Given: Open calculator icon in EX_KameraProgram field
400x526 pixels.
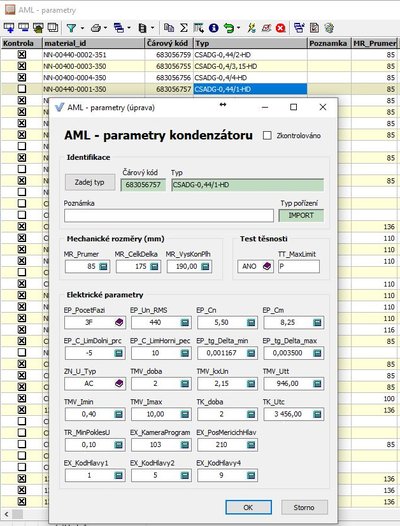Looking at the screenshot, I should pyautogui.click(x=185, y=445).
